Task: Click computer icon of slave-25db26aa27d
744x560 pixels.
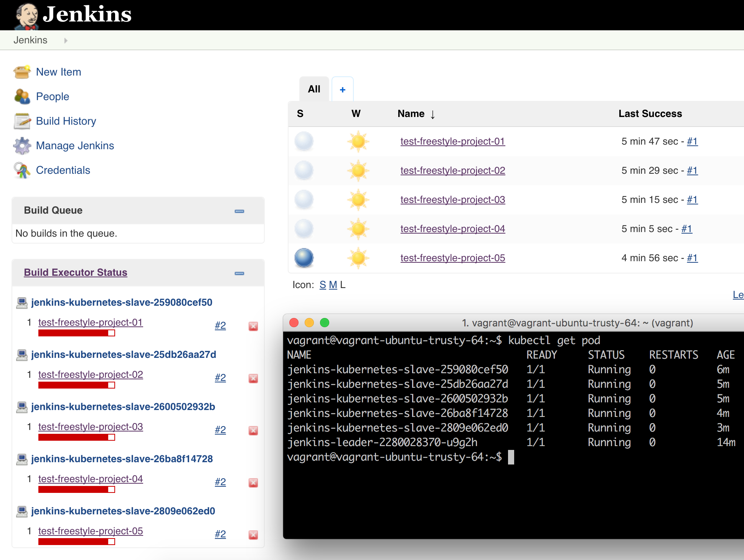Action: click(22, 355)
